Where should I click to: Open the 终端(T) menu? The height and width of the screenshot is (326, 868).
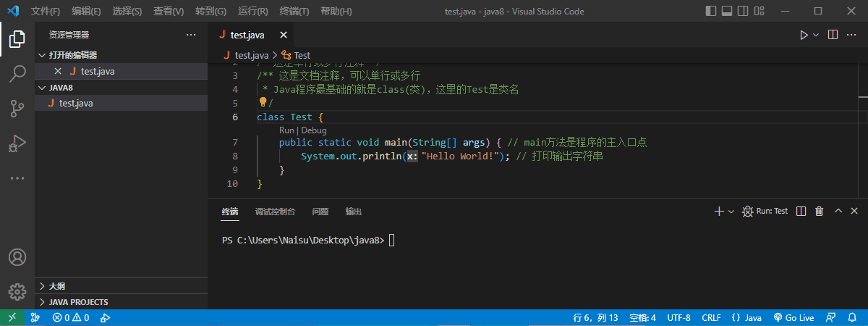(294, 11)
